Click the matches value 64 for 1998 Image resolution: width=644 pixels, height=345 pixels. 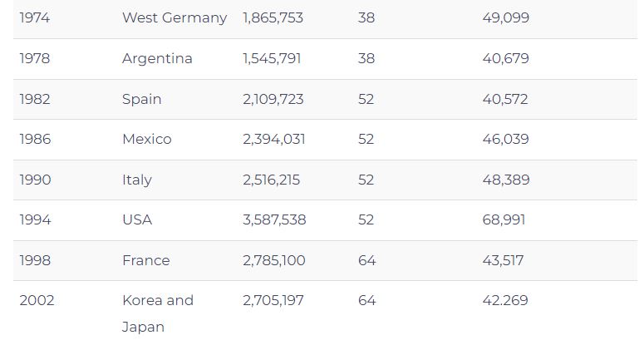coord(366,260)
